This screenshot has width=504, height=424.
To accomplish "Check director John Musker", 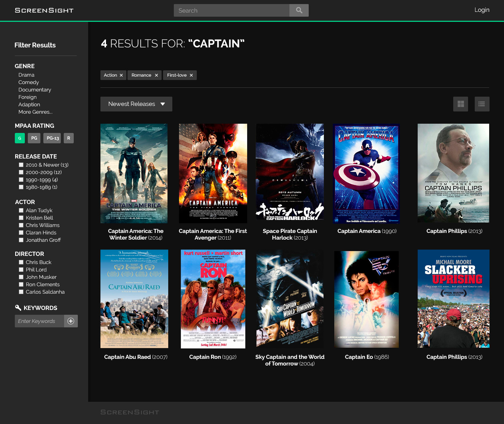I will pos(21,277).
